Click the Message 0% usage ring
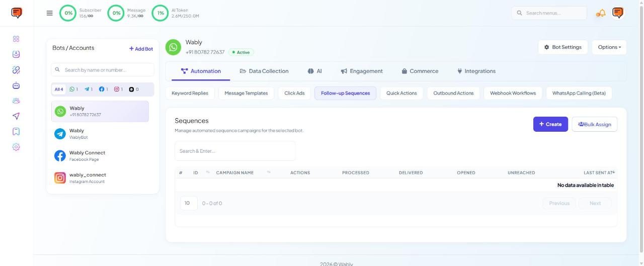Screen dimensions: 644x266 pos(116,13)
